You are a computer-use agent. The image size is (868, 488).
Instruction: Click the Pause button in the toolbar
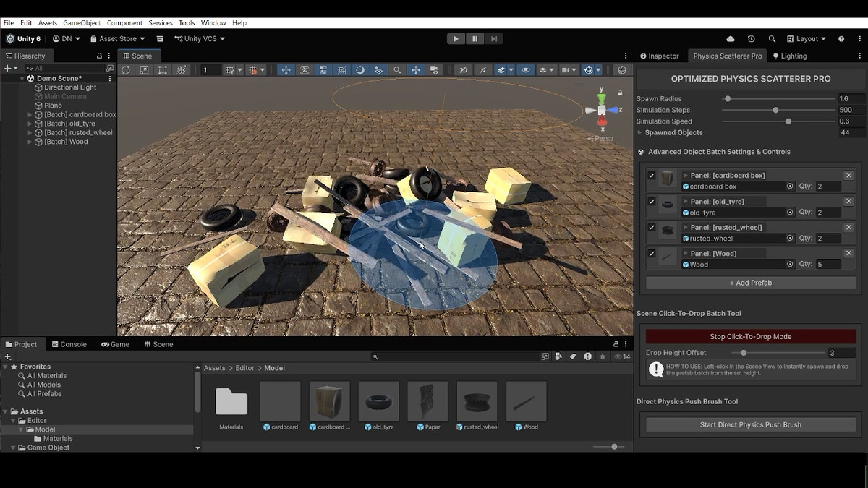(x=475, y=39)
